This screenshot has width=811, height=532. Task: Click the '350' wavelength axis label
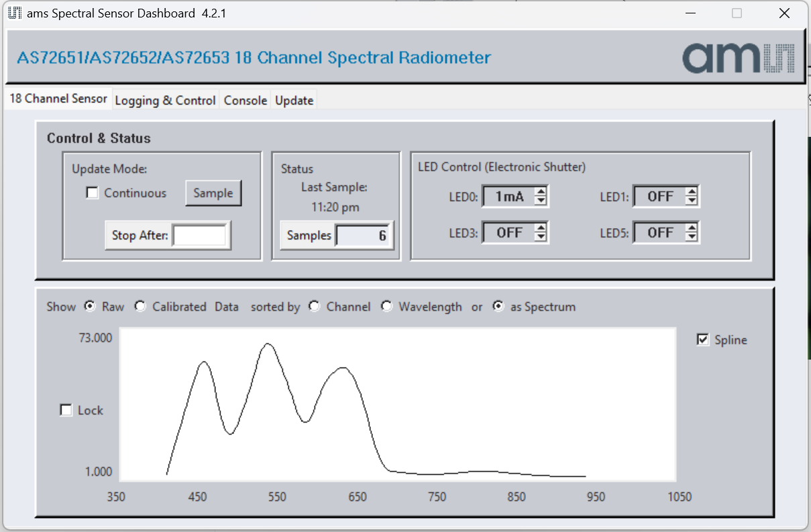pyautogui.click(x=117, y=497)
